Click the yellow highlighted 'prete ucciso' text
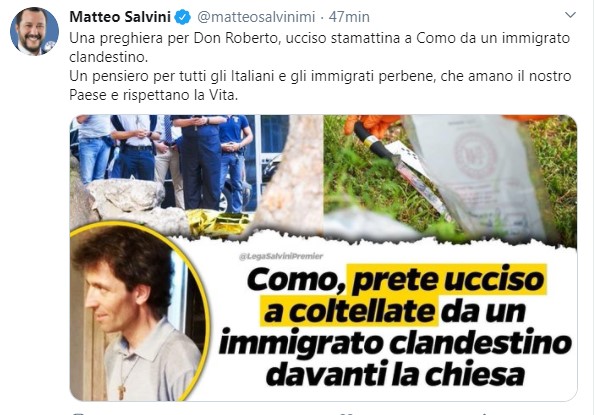 click(449, 280)
